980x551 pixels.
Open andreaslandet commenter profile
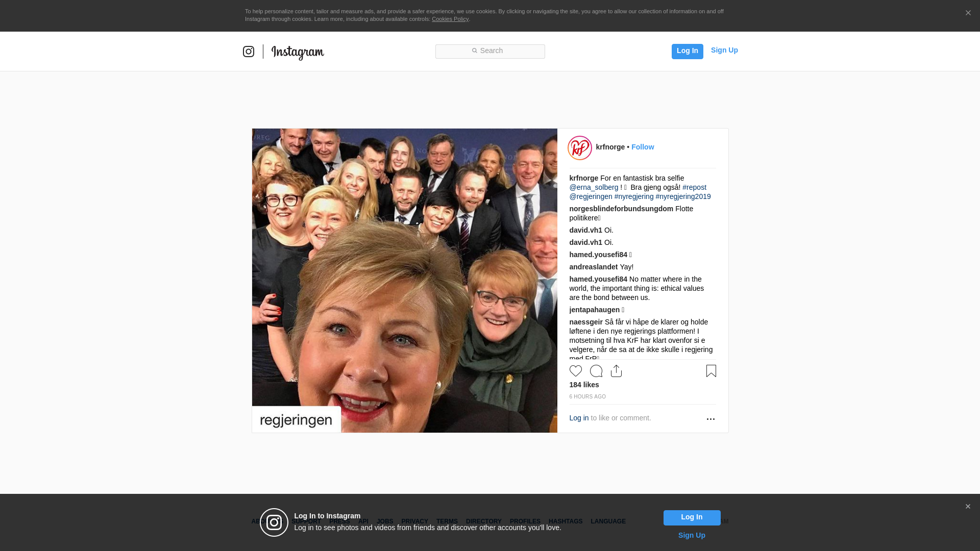pos(594,267)
